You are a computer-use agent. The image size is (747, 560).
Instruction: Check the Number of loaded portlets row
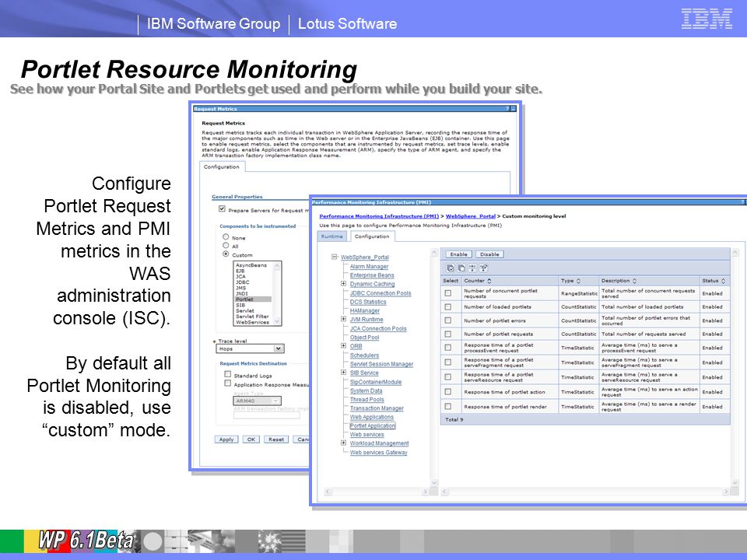point(448,307)
